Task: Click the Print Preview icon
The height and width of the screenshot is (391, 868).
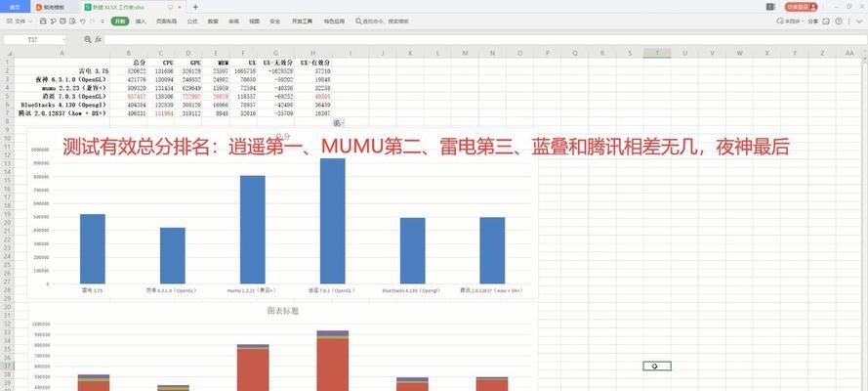Action: tap(72, 22)
